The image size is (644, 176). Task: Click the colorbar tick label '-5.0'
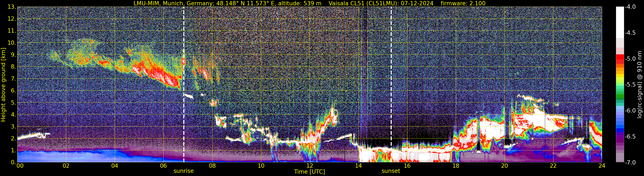point(630,59)
